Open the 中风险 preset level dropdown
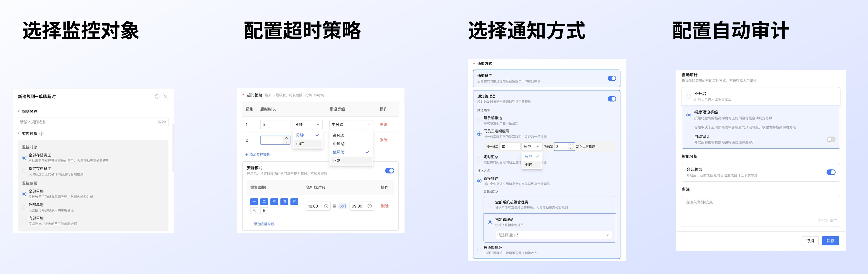868x274 pixels. 351,125
